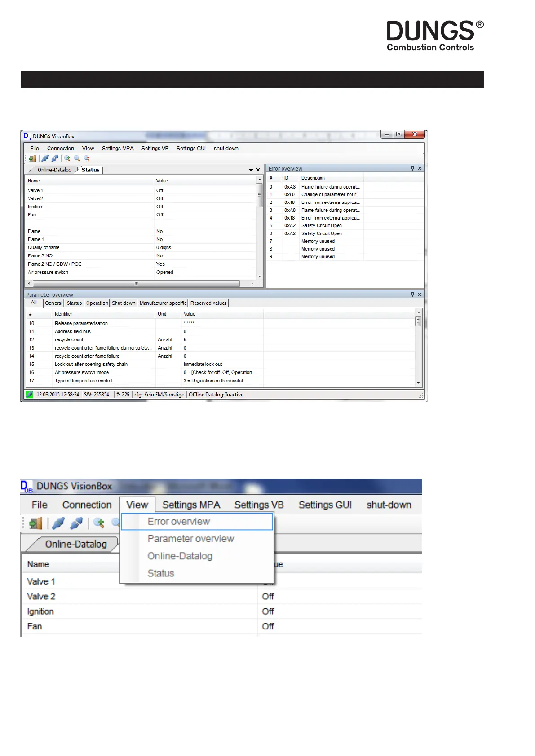Click the second plug icon in enlarged lower toolbar
Viewport: 535px width, 756px height.
tap(77, 523)
